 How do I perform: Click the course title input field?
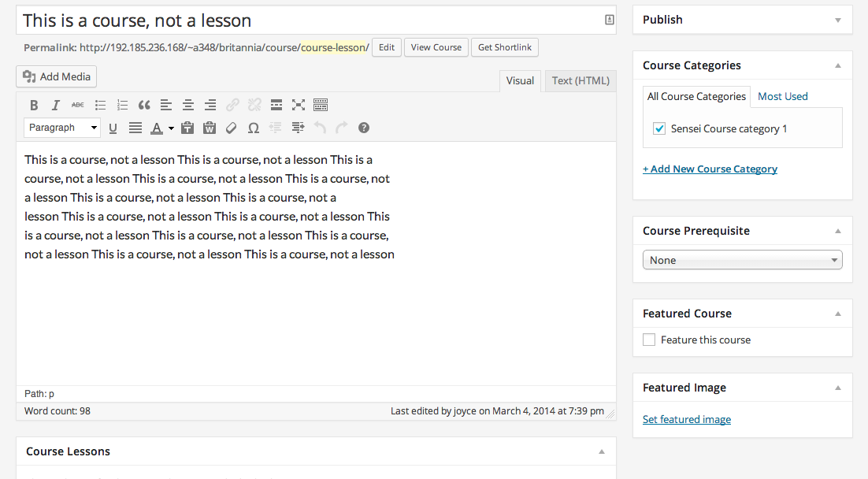[307, 20]
